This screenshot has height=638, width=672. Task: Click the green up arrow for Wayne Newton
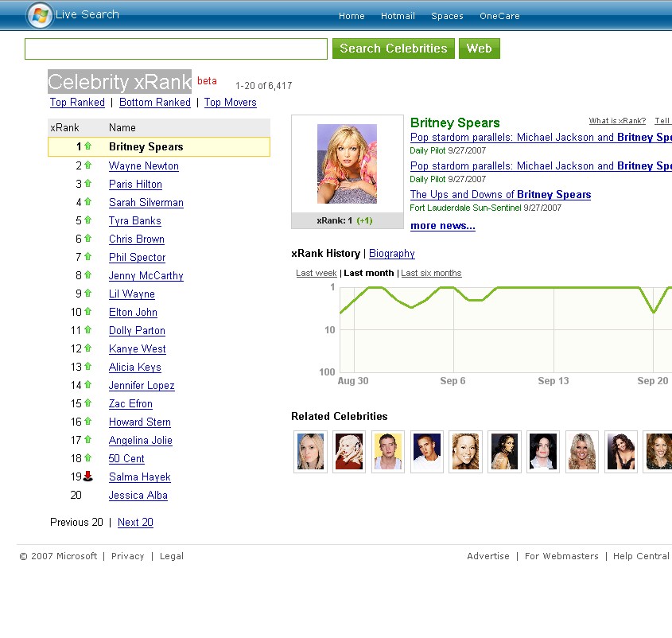coord(87,165)
